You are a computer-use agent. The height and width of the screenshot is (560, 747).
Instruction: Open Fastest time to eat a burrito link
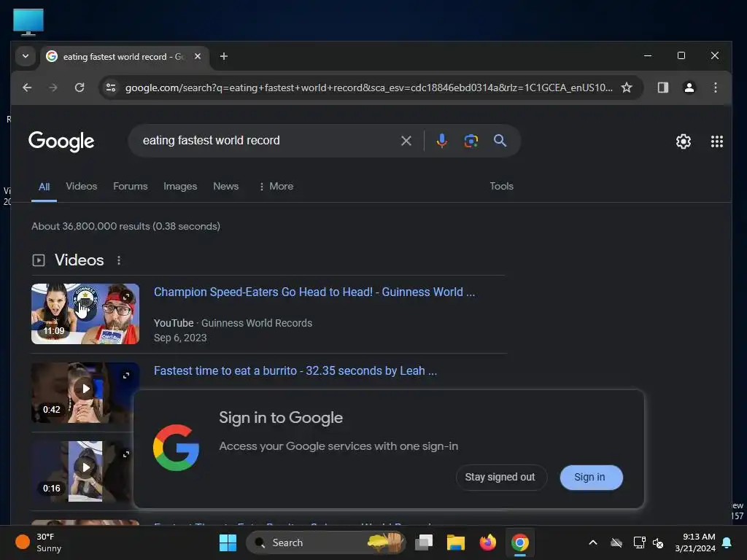[x=295, y=370]
